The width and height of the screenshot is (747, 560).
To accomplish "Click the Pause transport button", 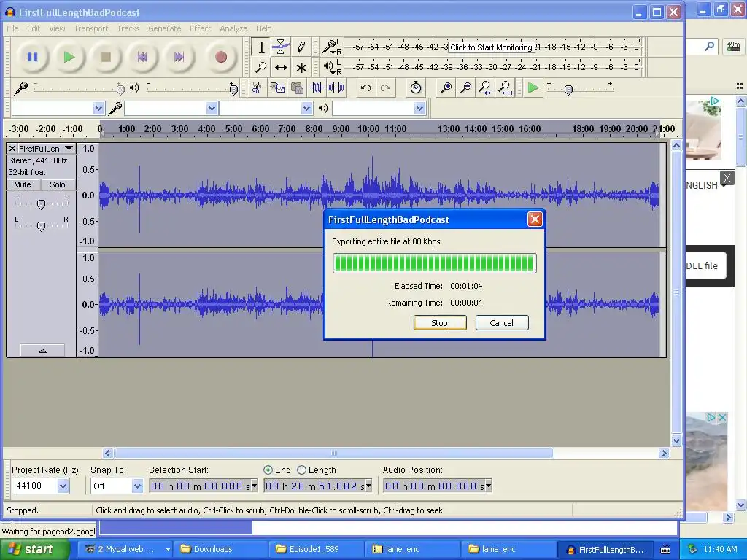I will pos(32,57).
